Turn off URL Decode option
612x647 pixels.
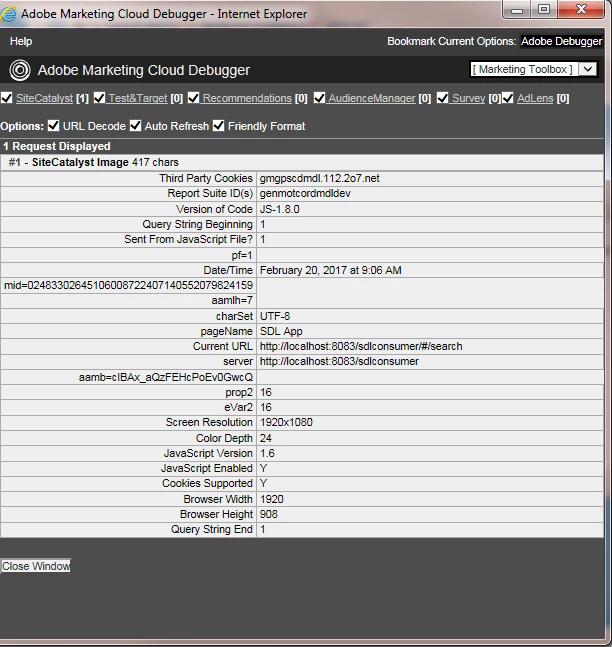click(x=54, y=126)
